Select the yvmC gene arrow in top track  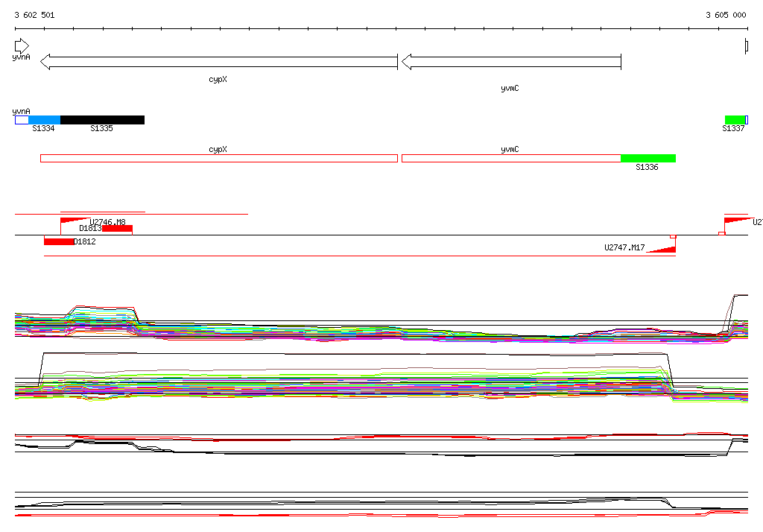pyautogui.click(x=511, y=62)
